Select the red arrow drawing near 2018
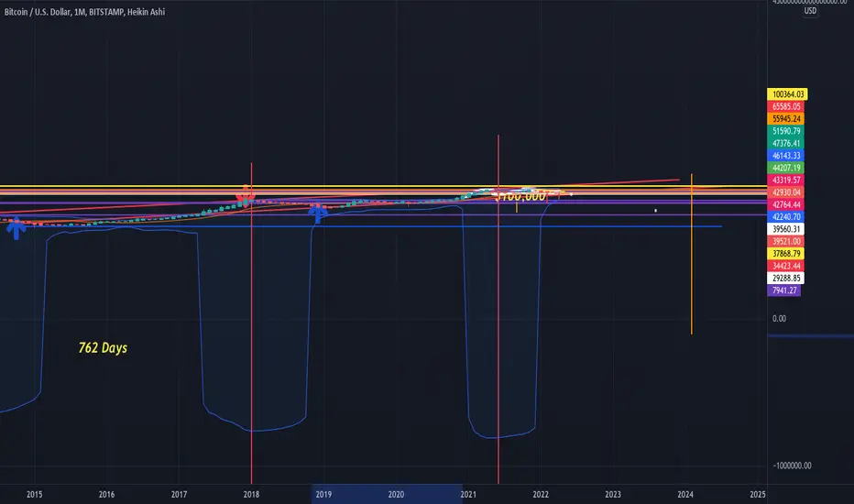The width and height of the screenshot is (854, 504). tap(245, 194)
